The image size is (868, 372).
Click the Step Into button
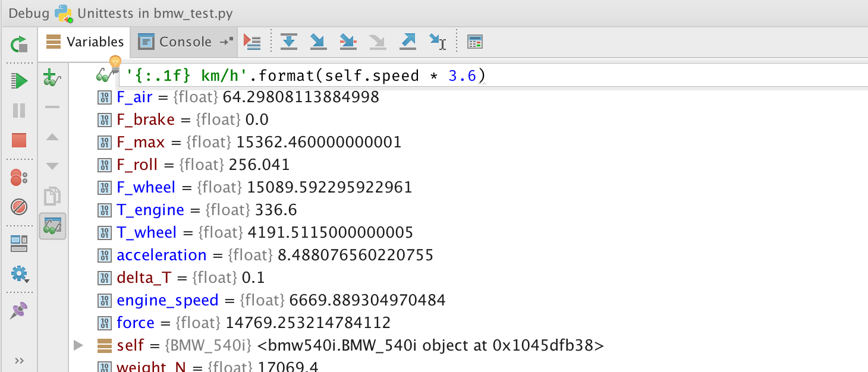point(319,42)
